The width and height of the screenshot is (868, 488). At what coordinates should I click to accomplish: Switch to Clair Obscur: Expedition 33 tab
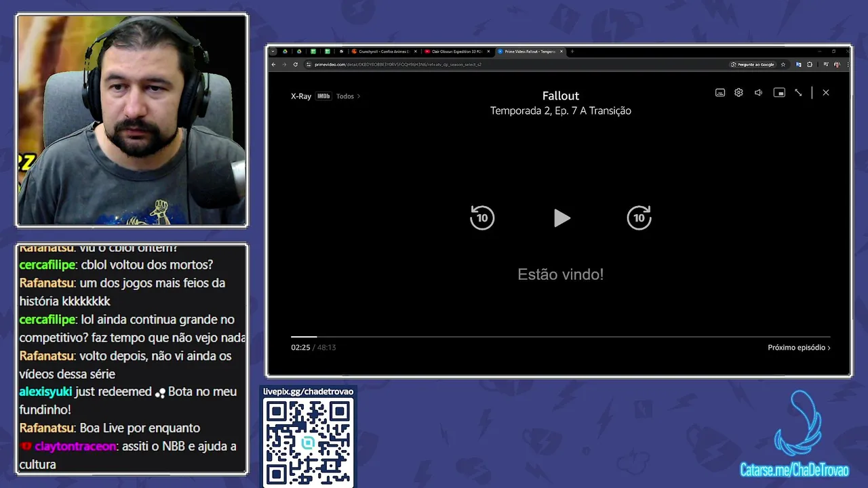(x=455, y=52)
